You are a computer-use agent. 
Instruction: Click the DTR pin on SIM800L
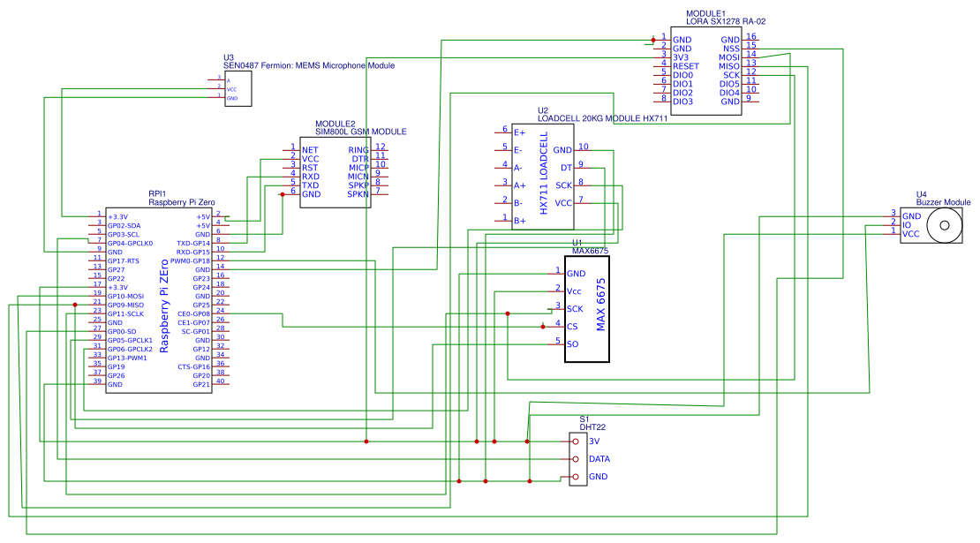coord(360,159)
